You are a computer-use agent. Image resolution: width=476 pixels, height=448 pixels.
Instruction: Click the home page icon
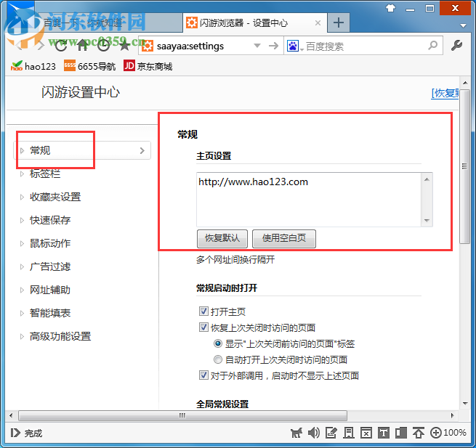tap(82, 46)
